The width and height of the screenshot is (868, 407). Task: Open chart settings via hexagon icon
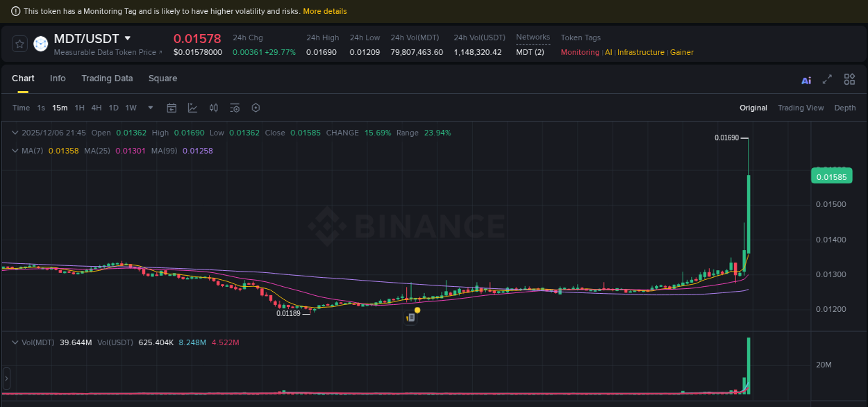256,108
